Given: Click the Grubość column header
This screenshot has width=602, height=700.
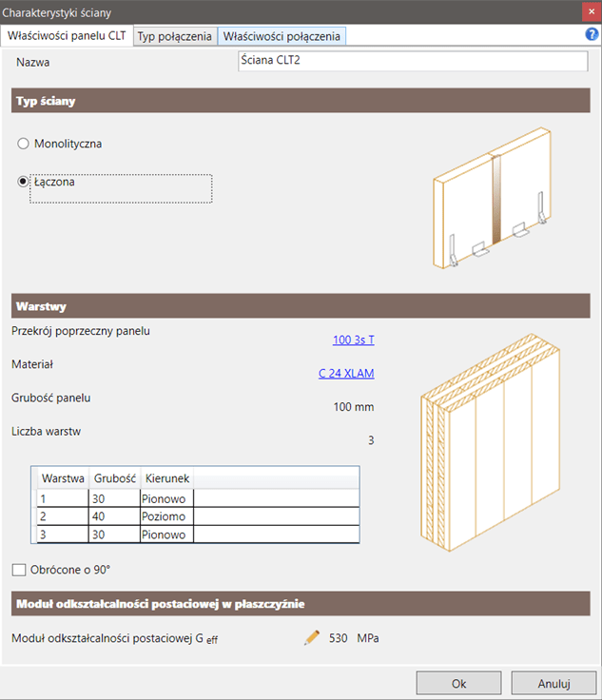Looking at the screenshot, I should tap(114, 477).
